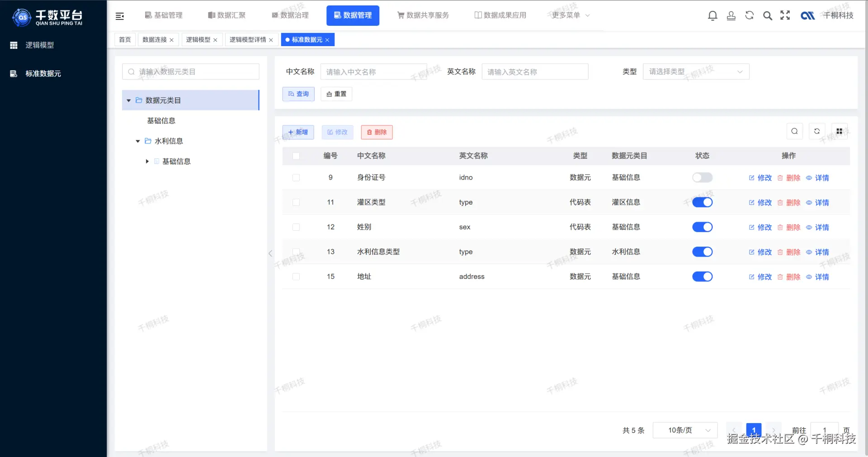Open the 10条/页 page size dropdown
The width and height of the screenshot is (868, 457).
(685, 430)
